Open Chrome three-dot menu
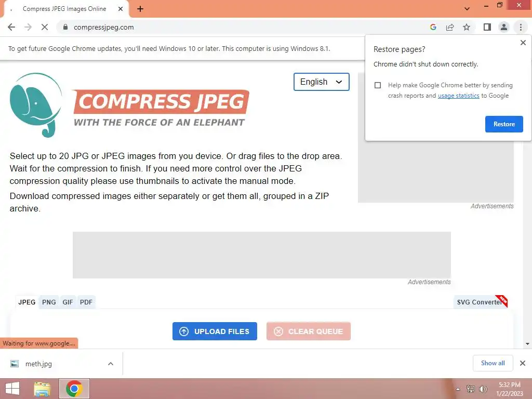The width and height of the screenshot is (532, 399). [521, 27]
